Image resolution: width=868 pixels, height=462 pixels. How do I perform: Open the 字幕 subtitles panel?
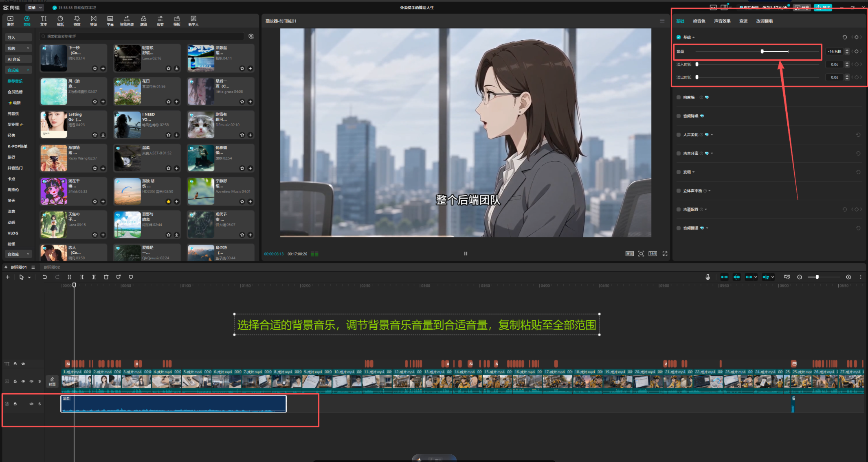[110, 21]
